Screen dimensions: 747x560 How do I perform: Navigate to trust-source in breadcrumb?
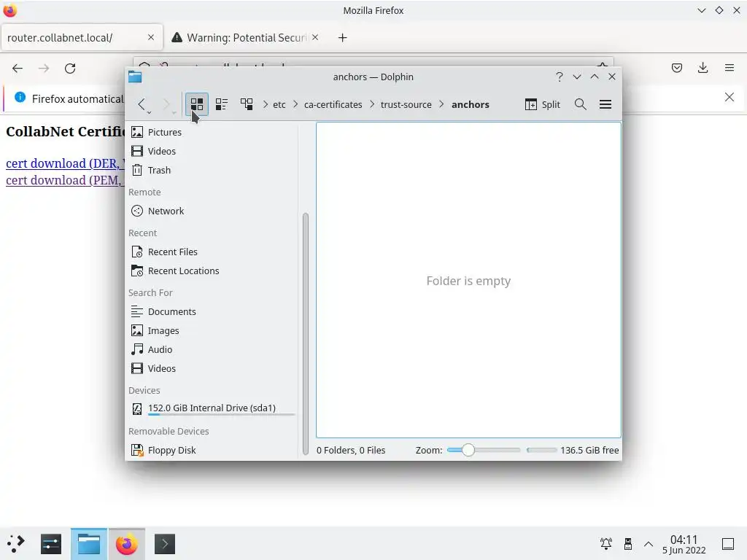tap(406, 105)
